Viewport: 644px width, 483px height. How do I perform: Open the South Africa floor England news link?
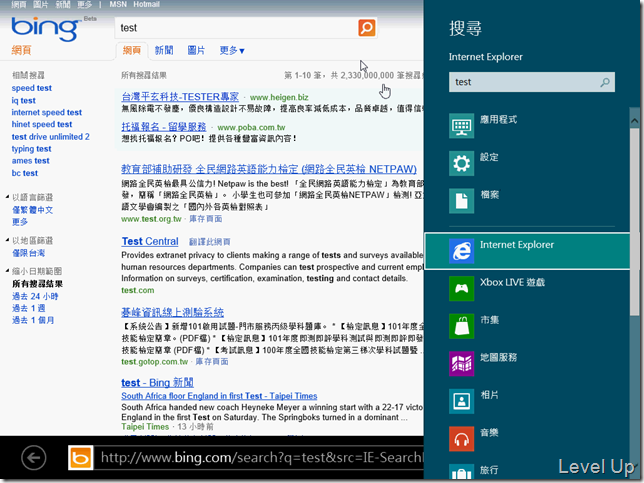(x=219, y=396)
